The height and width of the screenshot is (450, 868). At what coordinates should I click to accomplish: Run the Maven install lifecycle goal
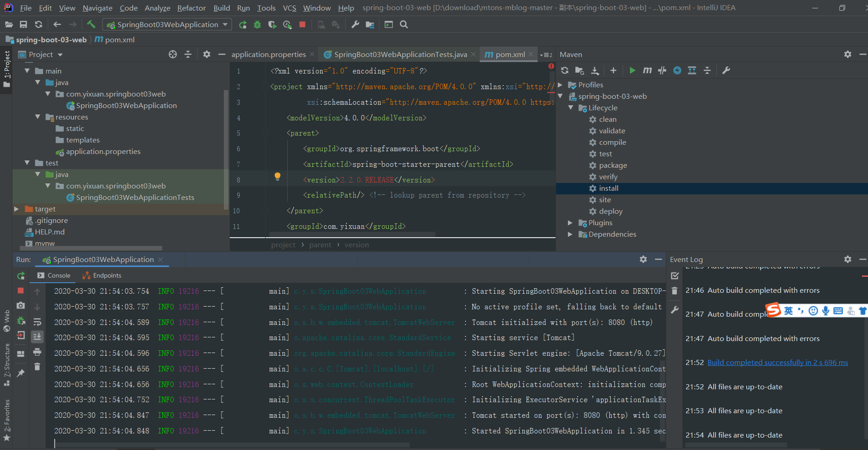click(x=609, y=188)
